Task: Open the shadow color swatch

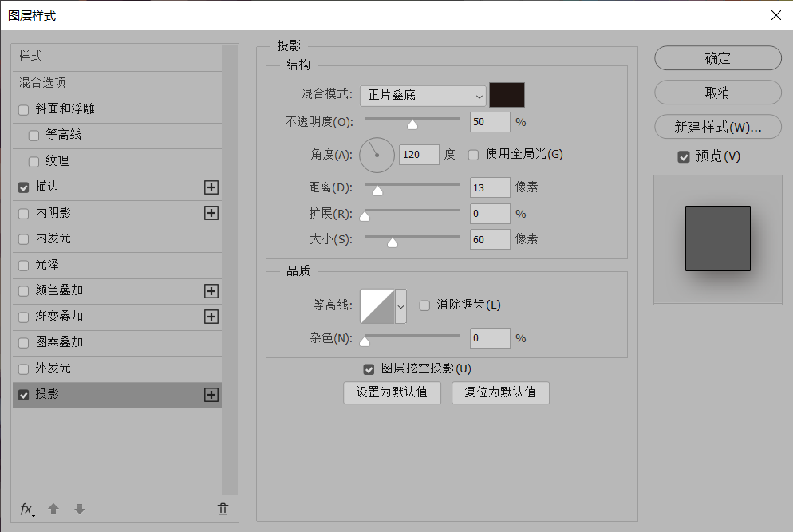Action: pos(508,94)
